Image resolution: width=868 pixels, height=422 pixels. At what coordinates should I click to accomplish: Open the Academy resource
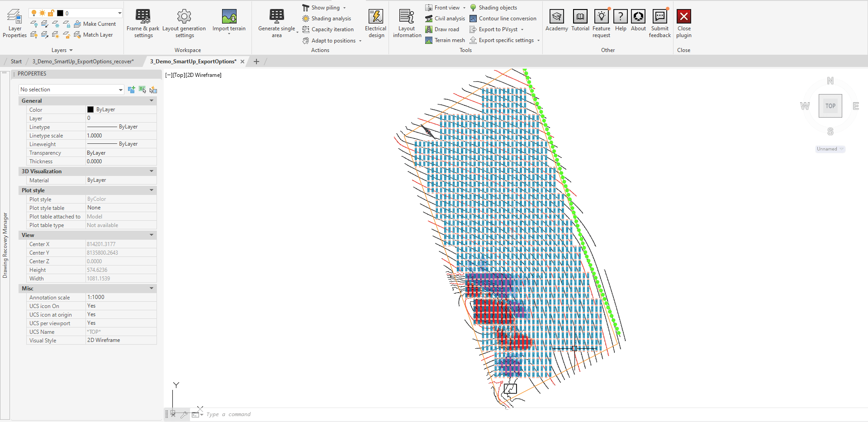pyautogui.click(x=556, y=22)
